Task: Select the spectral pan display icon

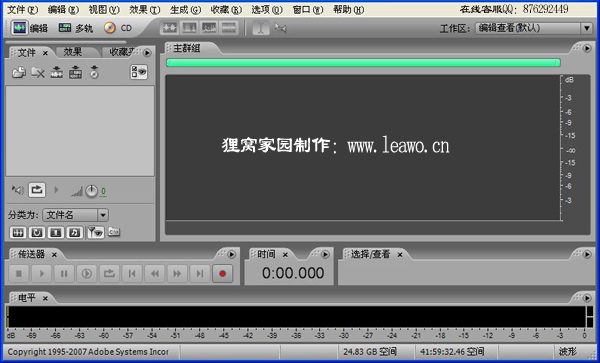Action: (209, 28)
